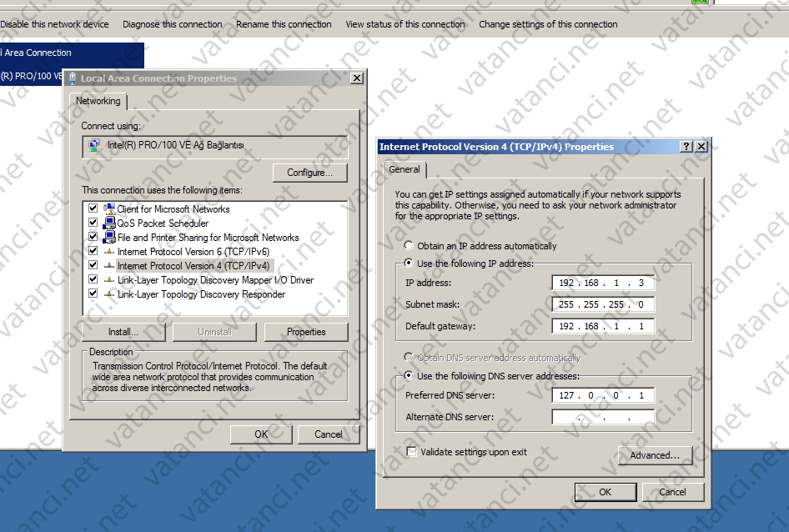
Task: Click the File and Printer Sharing icon
Action: click(108, 237)
